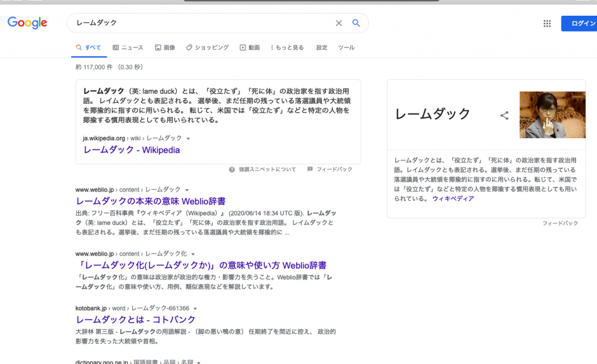Image resolution: width=597 pixels, height=364 pixels.
Task: Open the 「レームダック化」の意味や使い方 Weblio辞書 result
Action: [201, 265]
